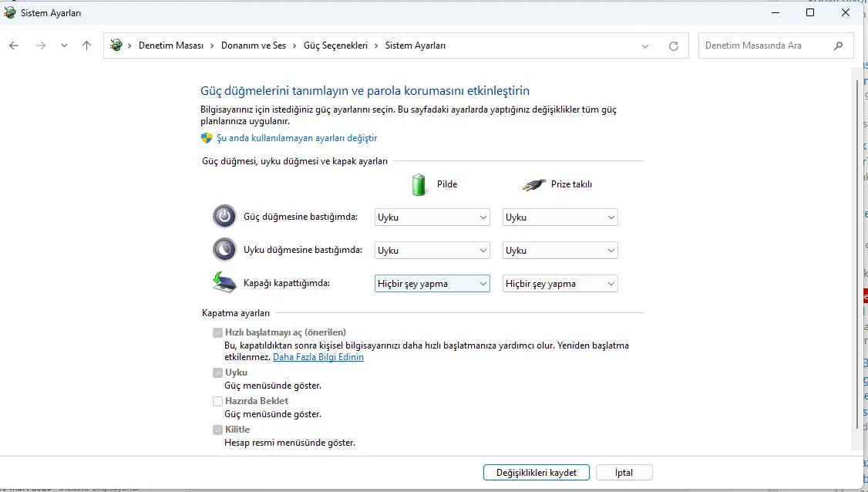Click the Prize takılı column label

[571, 184]
